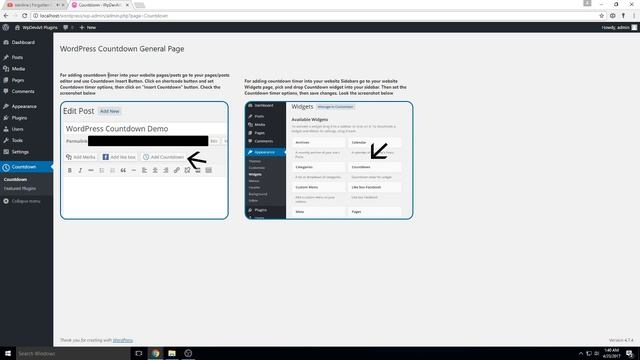Open Plugins in the left admin sidebar
The width and height of the screenshot is (640, 360).
pos(19,118)
